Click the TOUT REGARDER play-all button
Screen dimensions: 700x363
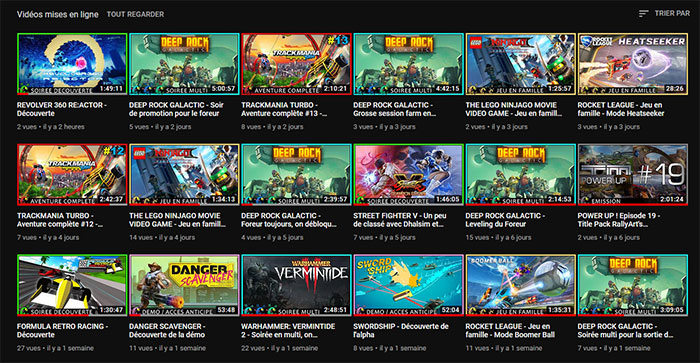point(135,14)
